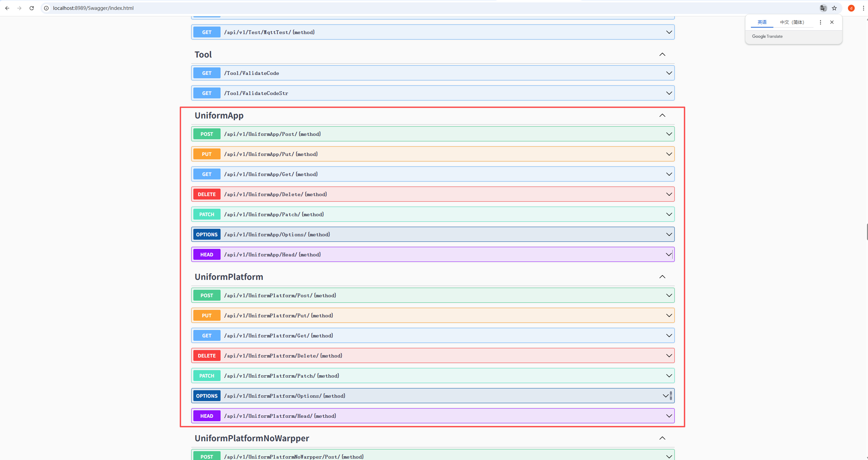Click the GET /Tool/ValidateCode button
This screenshot has height=460, width=868.
click(207, 73)
